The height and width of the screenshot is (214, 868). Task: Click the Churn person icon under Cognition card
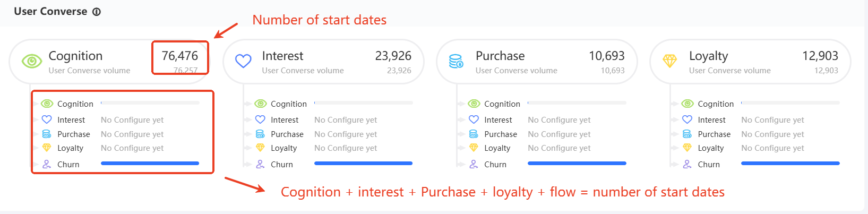pyautogui.click(x=47, y=164)
